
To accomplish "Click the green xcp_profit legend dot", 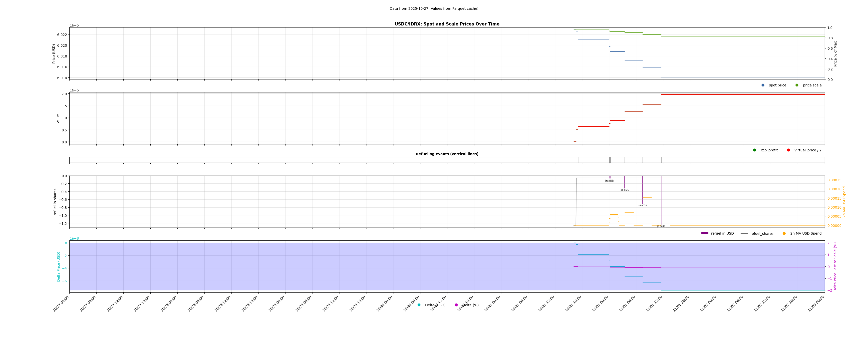I will click(755, 150).
